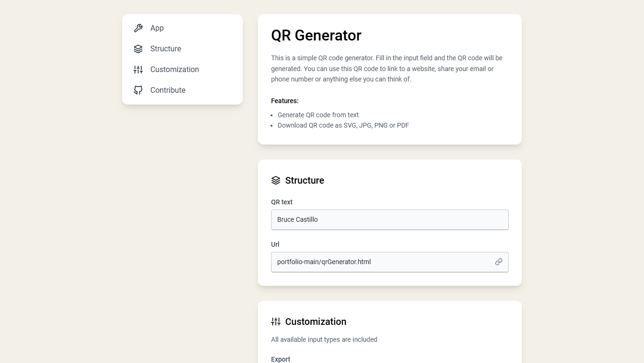
Task: Select the Customization sidebar text label
Action: coord(174,70)
